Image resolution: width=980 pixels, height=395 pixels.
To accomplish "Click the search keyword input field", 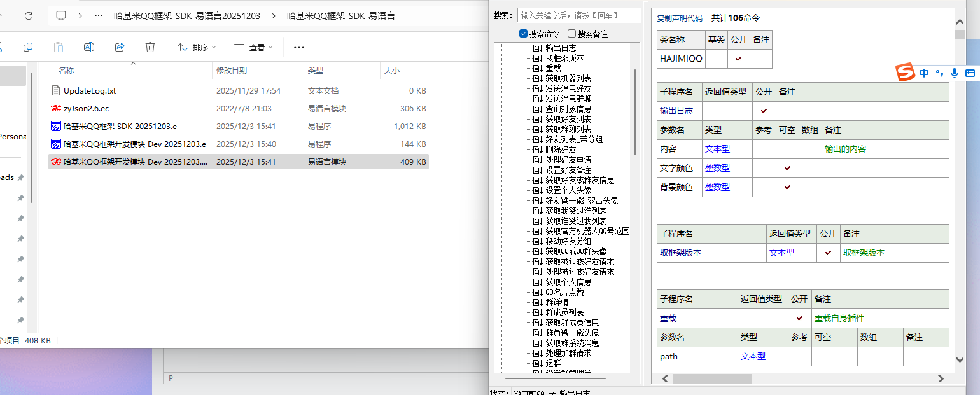I will click(x=578, y=15).
